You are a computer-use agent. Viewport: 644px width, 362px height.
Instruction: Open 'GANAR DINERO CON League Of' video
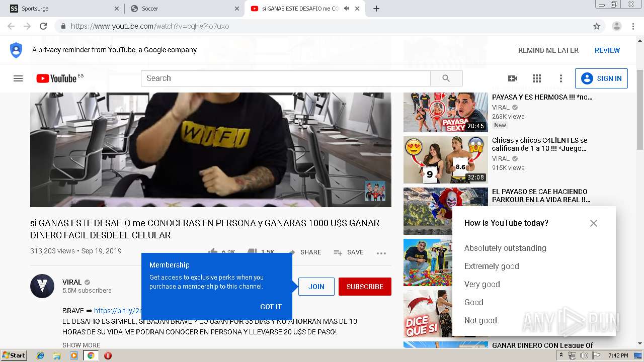[x=542, y=345]
